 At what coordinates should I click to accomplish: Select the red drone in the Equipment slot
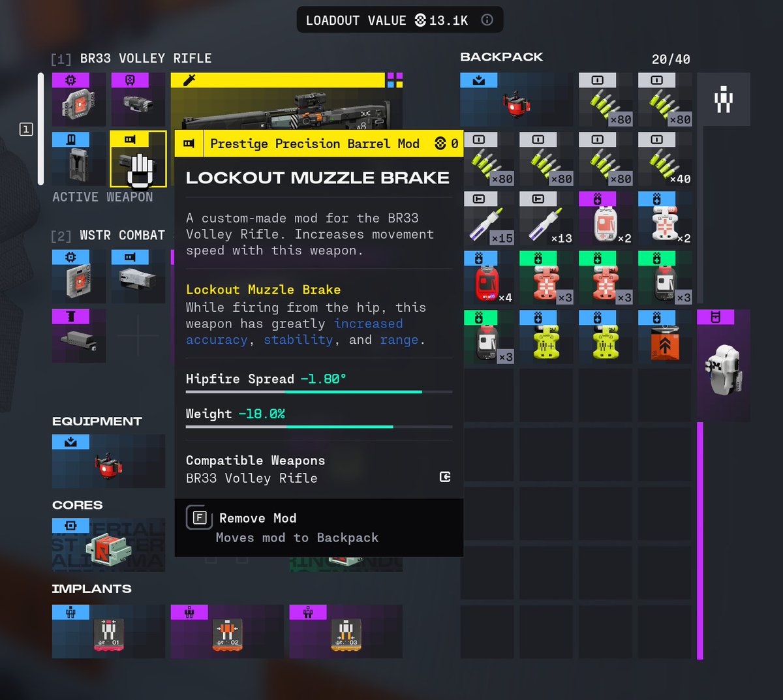click(108, 461)
